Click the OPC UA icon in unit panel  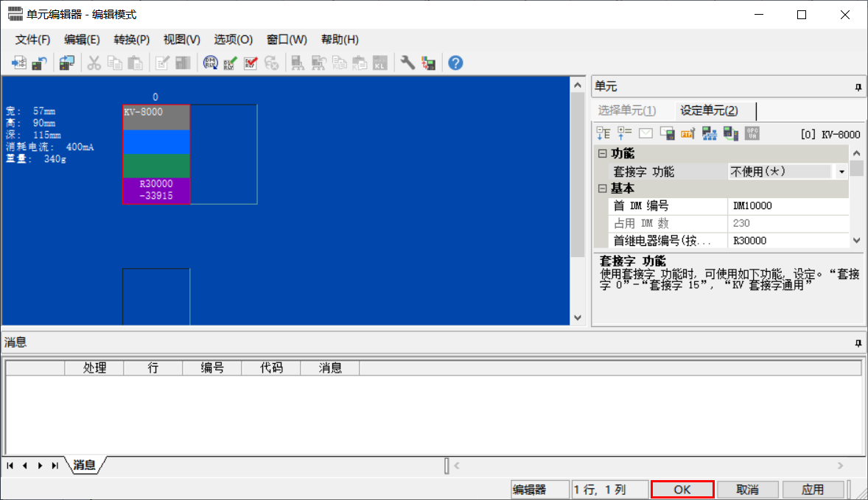coord(752,134)
